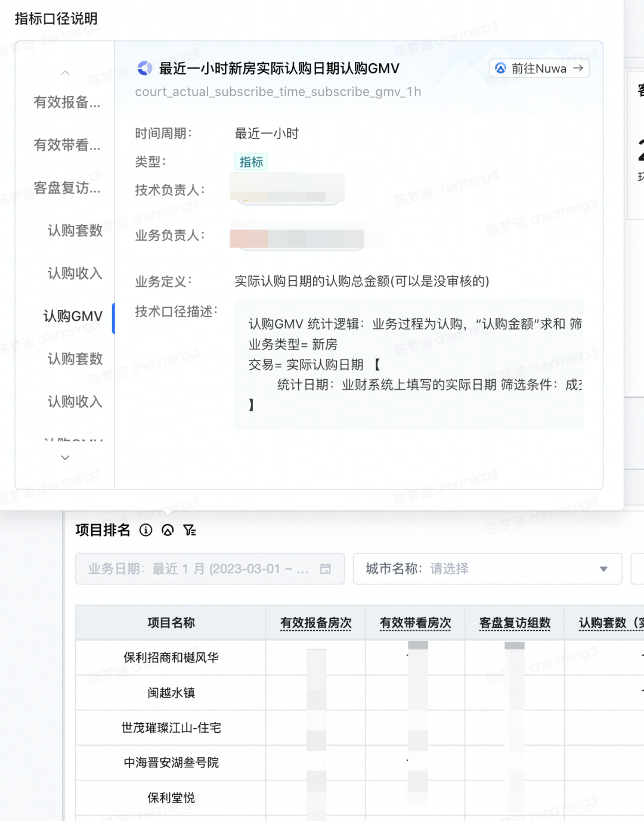Screen dimensions: 644x821
Task: Click the court_actual_subscribe_time_subscribe_gmv_1h metric code
Action: coord(278,92)
